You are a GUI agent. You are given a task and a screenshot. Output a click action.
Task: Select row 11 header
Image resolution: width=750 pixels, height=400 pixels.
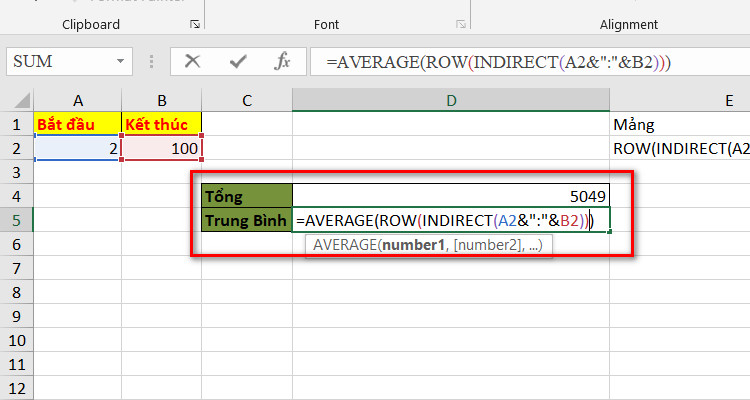17,364
